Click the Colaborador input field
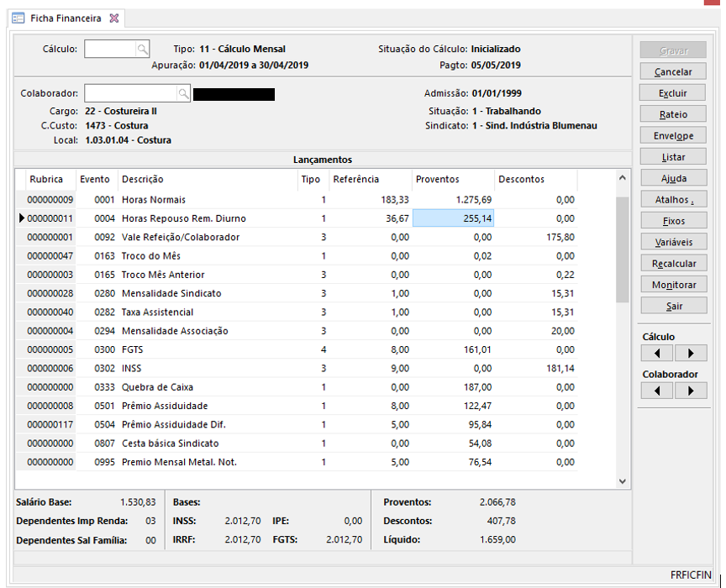 (129, 93)
